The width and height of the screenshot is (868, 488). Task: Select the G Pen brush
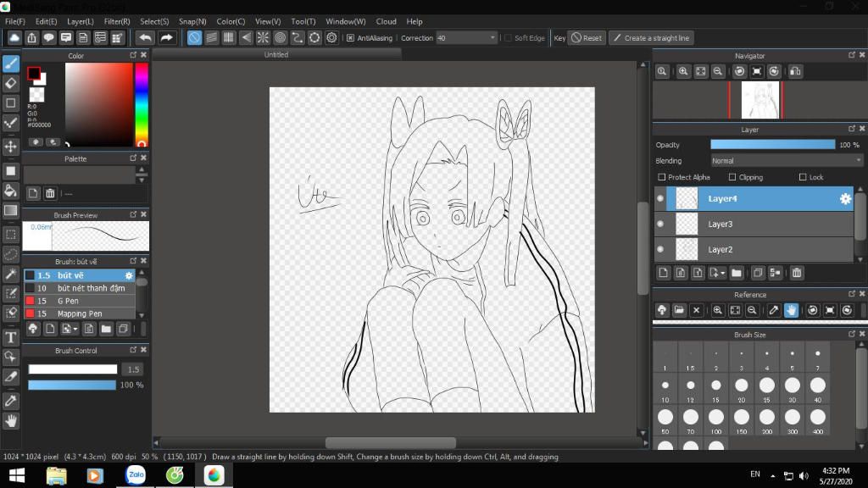[79, 301]
